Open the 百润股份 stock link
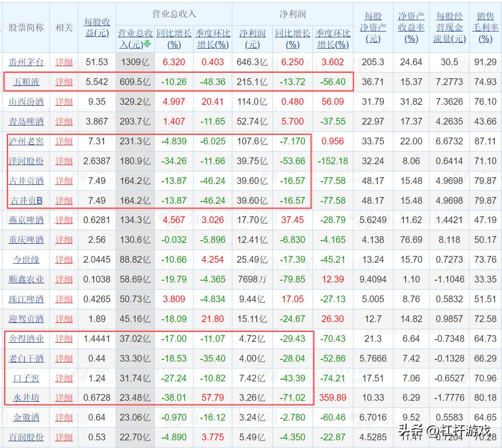 point(26,438)
